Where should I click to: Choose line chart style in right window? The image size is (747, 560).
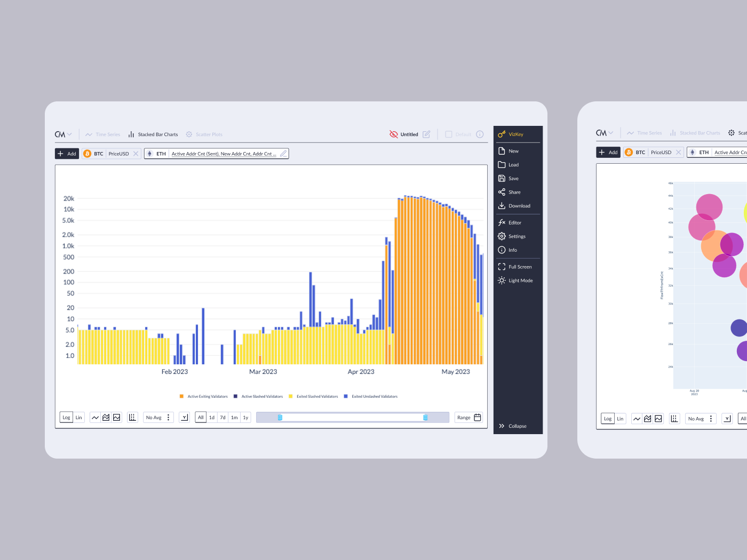tap(637, 419)
